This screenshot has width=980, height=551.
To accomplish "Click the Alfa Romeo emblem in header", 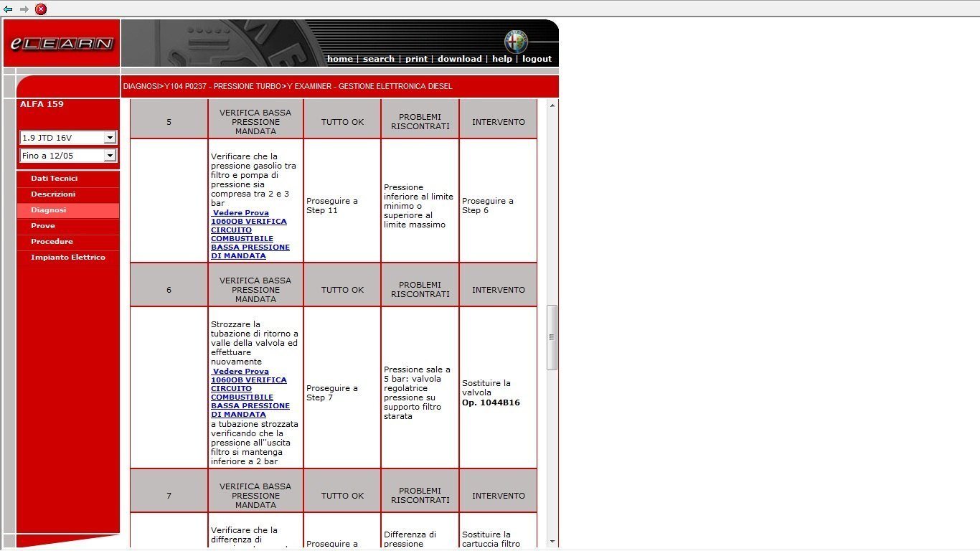I will click(516, 42).
